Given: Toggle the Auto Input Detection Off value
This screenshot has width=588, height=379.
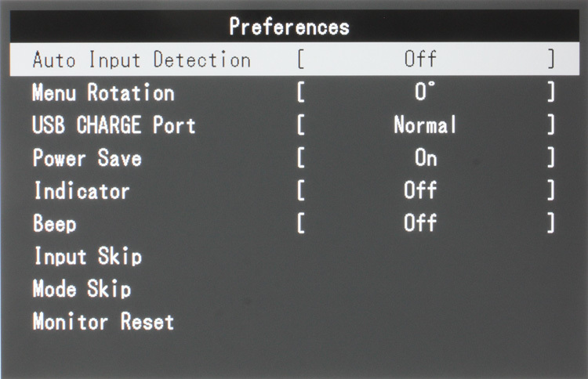Looking at the screenshot, I should click(420, 60).
